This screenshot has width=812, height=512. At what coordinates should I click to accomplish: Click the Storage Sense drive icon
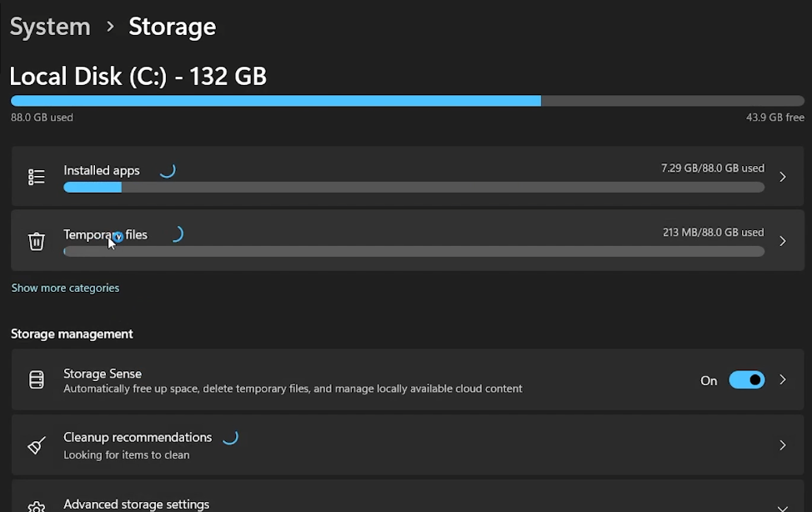36,380
